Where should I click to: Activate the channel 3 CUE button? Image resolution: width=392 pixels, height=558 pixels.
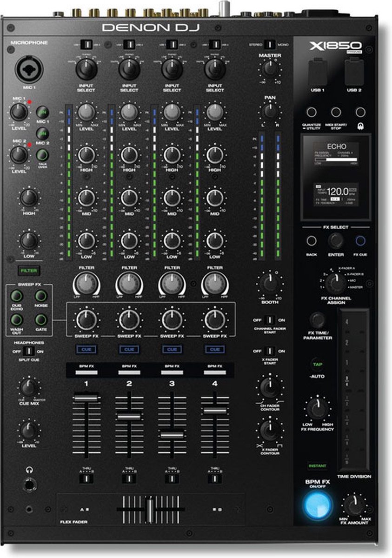172,349
